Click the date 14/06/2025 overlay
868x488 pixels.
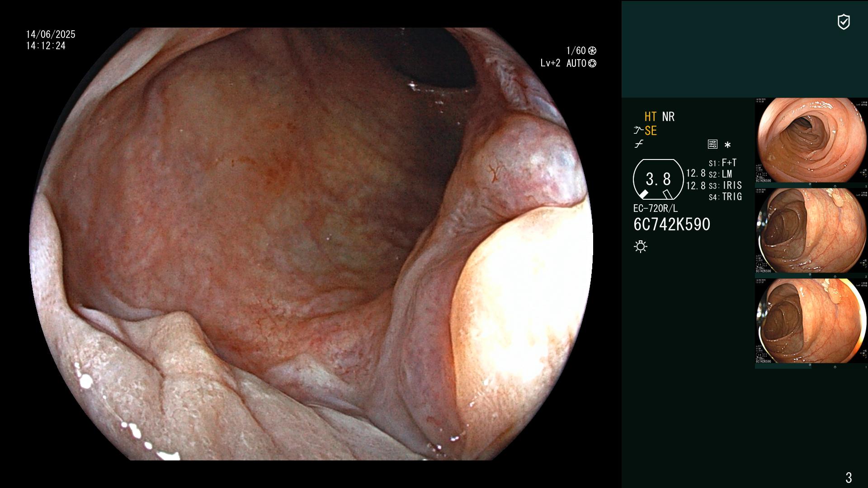tap(51, 34)
